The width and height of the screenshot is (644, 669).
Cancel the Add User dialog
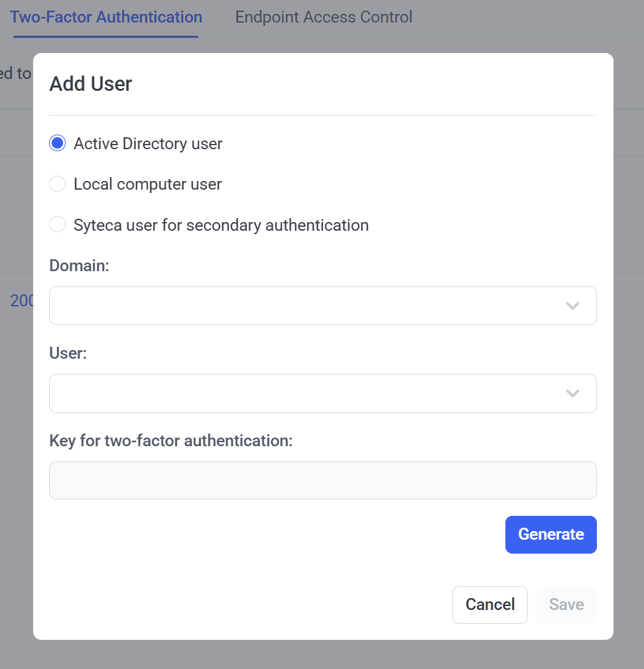(490, 605)
